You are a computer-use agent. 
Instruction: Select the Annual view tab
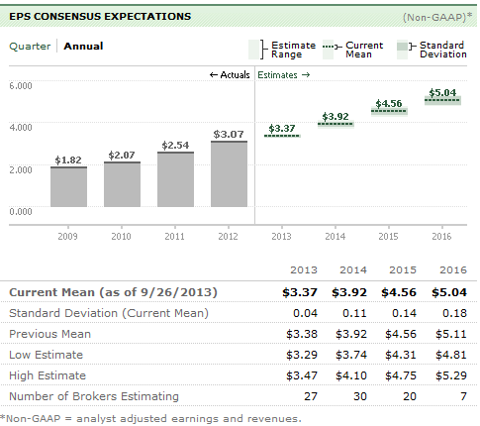pos(83,46)
